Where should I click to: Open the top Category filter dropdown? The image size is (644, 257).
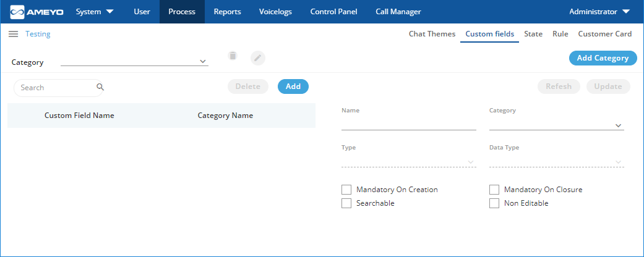pos(134,61)
